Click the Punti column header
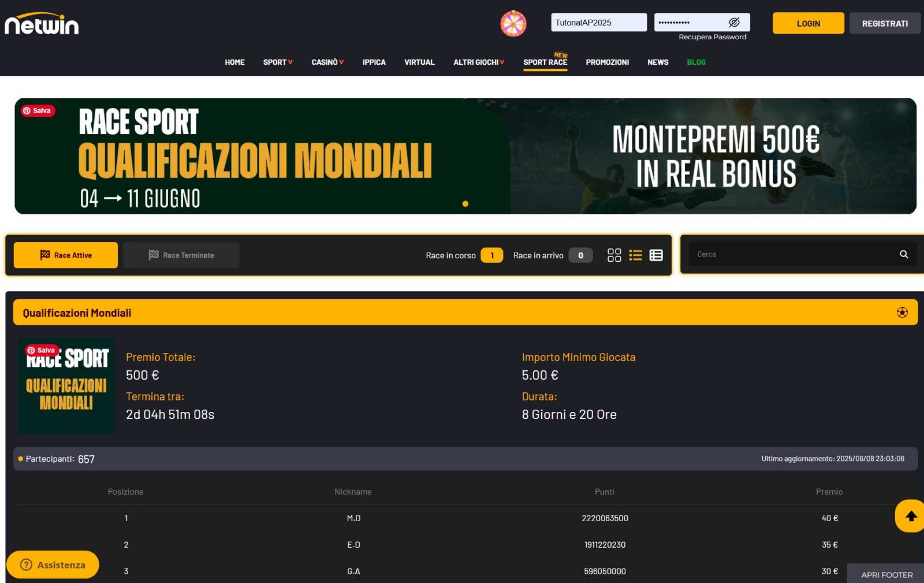 605,492
